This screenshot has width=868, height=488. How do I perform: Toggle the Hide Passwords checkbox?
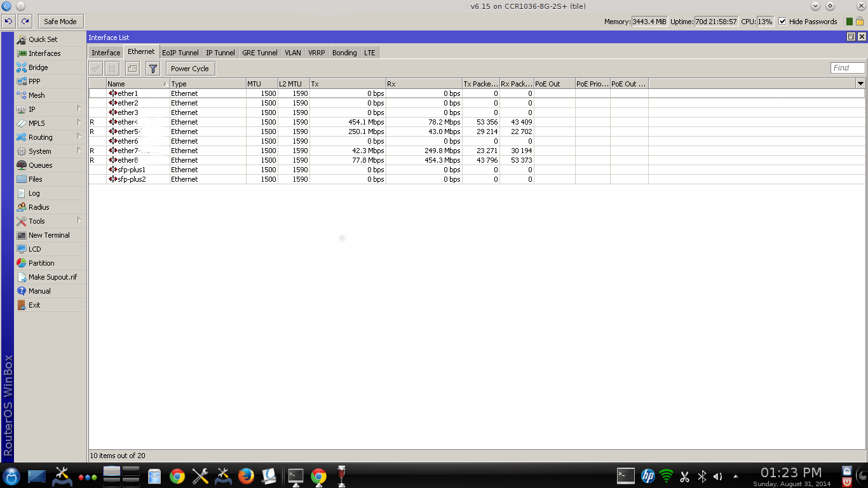pos(782,22)
